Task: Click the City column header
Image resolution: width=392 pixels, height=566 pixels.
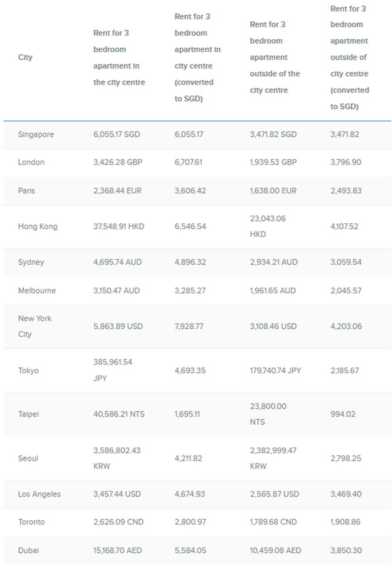Action: coord(25,57)
